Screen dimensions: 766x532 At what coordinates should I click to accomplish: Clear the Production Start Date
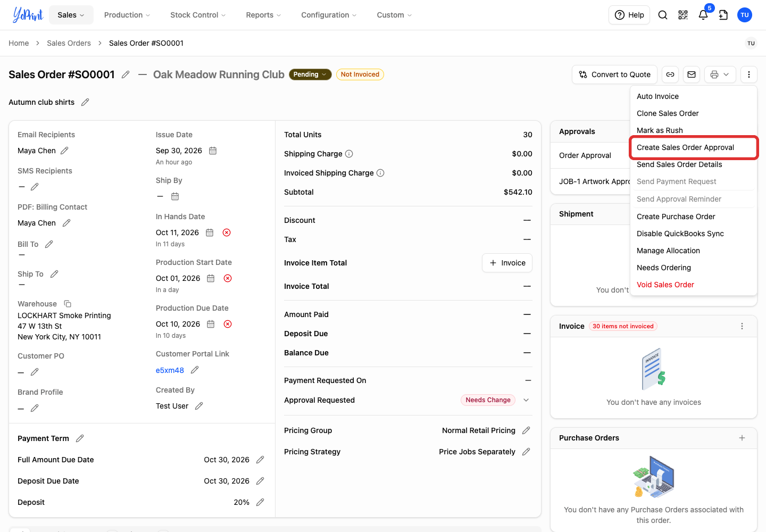click(x=228, y=278)
